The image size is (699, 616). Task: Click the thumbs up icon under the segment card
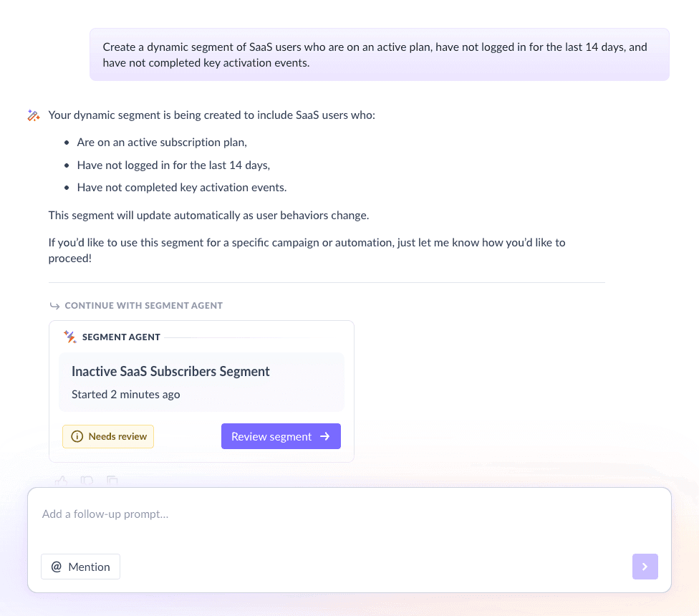pyautogui.click(x=61, y=481)
